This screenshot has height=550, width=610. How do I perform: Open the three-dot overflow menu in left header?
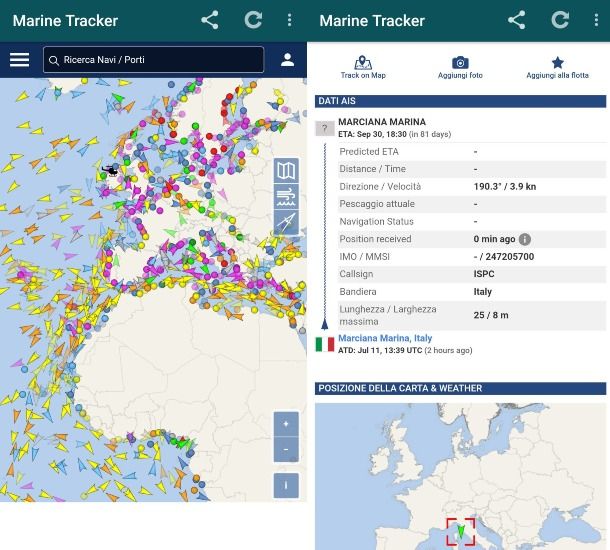tap(289, 20)
